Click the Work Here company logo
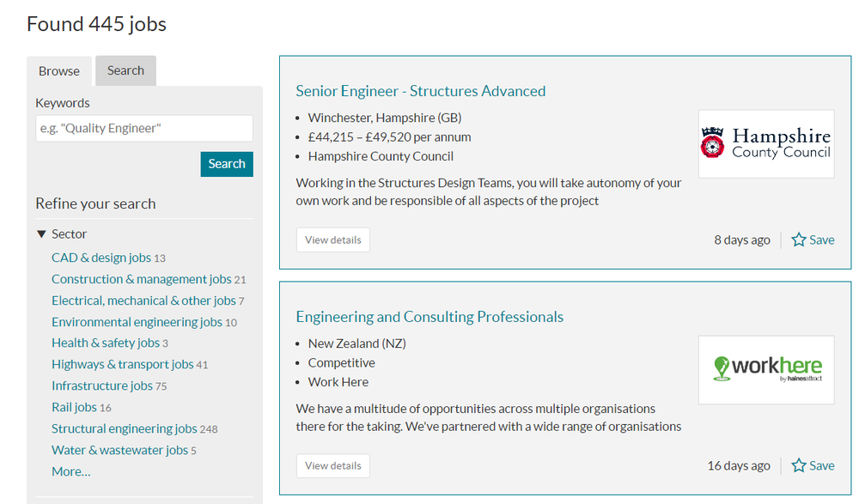The image size is (859, 504). click(766, 369)
